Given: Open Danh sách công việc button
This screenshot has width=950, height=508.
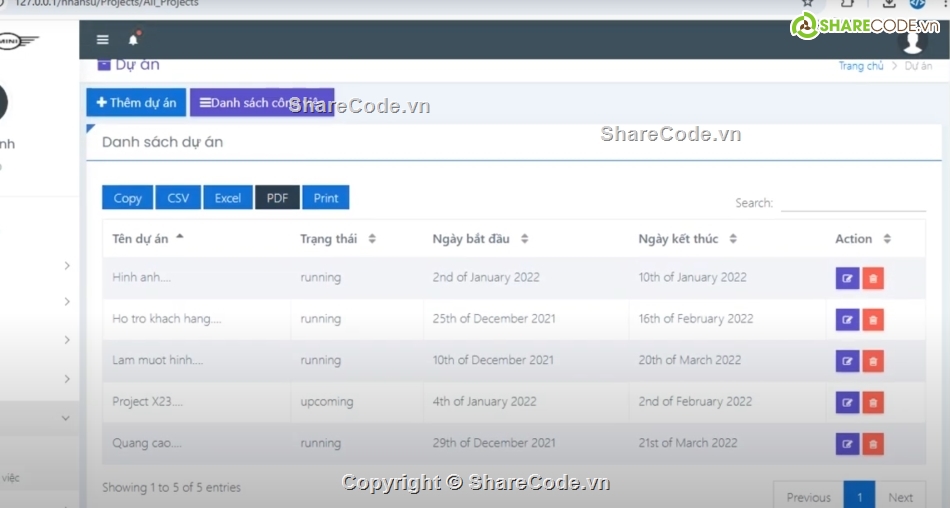Looking at the screenshot, I should [x=262, y=102].
